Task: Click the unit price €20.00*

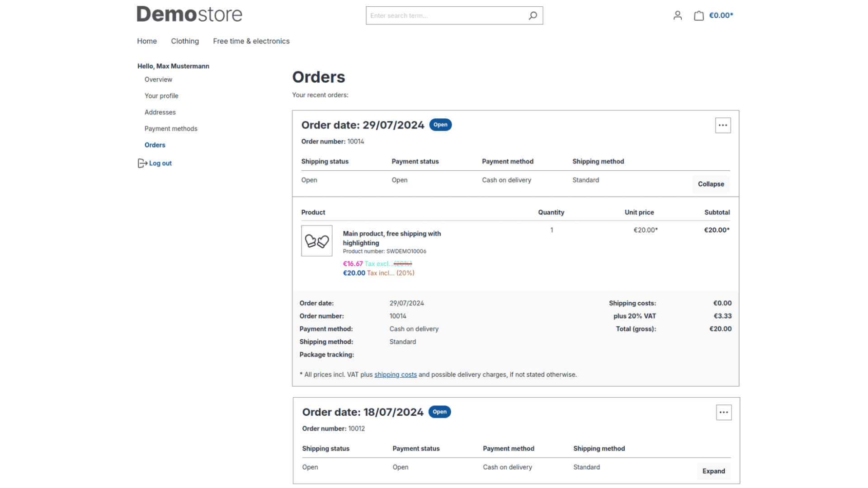Action: [x=645, y=230]
